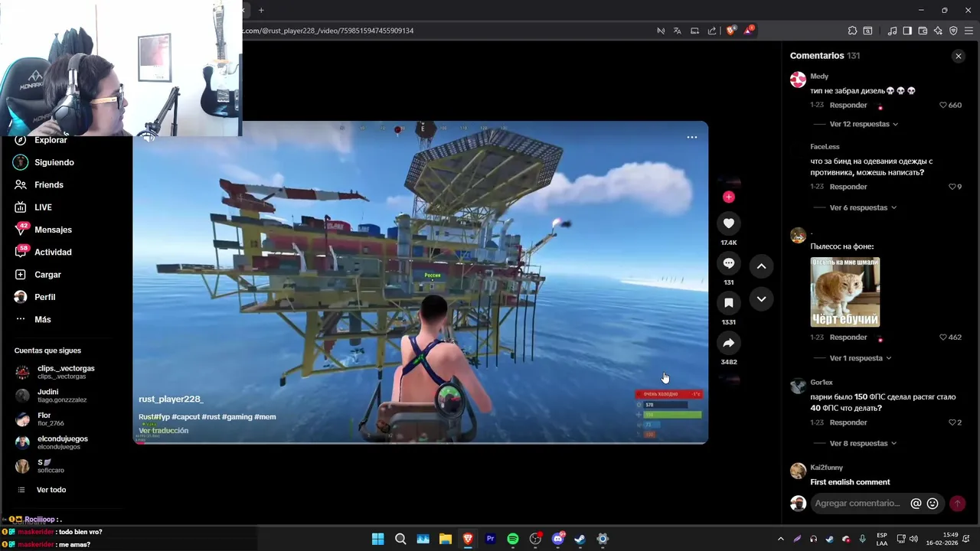Expand Ver 6 respuestas
The height and width of the screenshot is (551, 980).
click(863, 207)
